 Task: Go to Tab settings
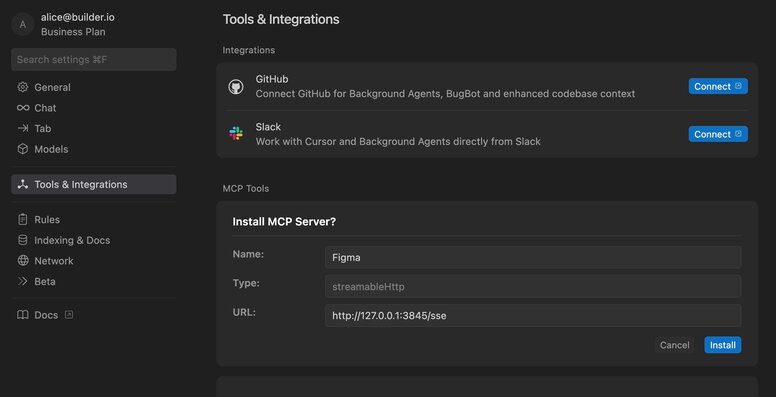click(x=94, y=128)
